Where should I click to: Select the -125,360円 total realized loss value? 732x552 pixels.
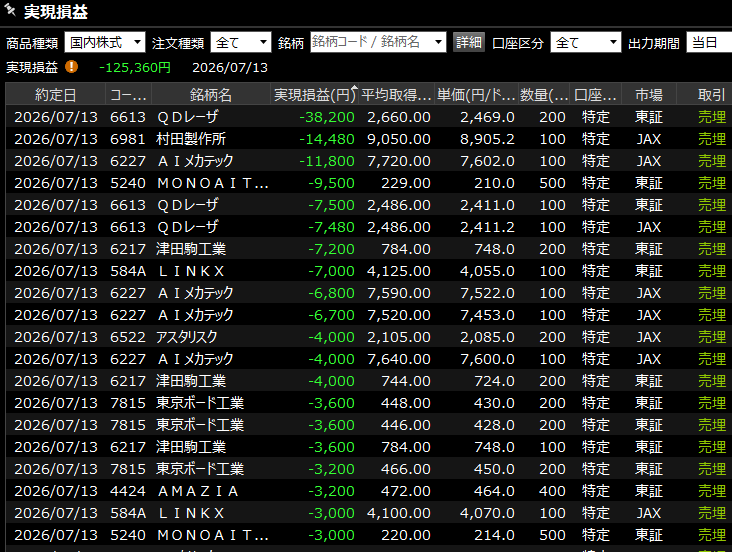coord(135,68)
